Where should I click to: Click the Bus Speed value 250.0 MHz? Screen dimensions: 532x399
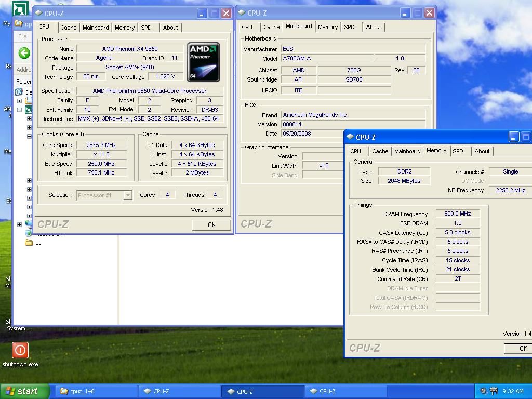101,164
